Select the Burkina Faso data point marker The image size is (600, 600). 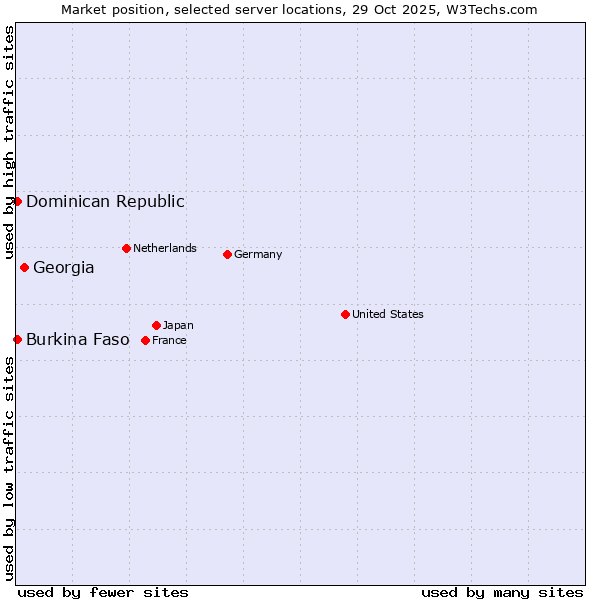pos(18,339)
